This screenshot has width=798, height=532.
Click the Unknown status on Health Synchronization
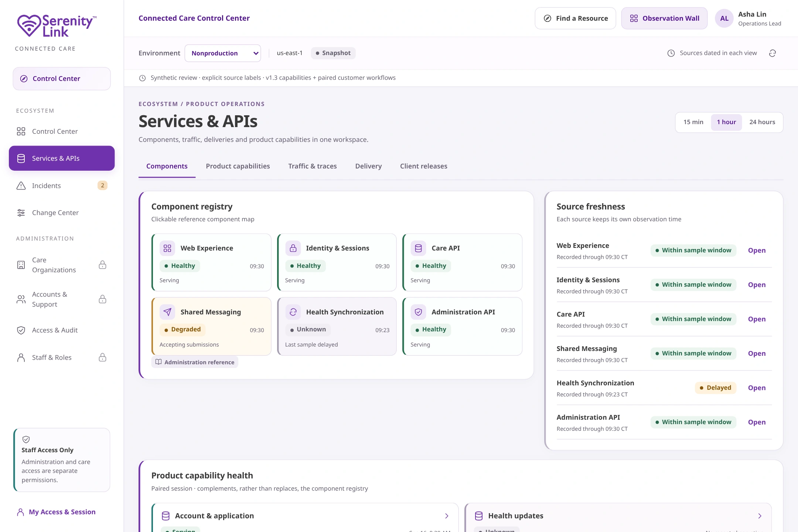point(308,330)
